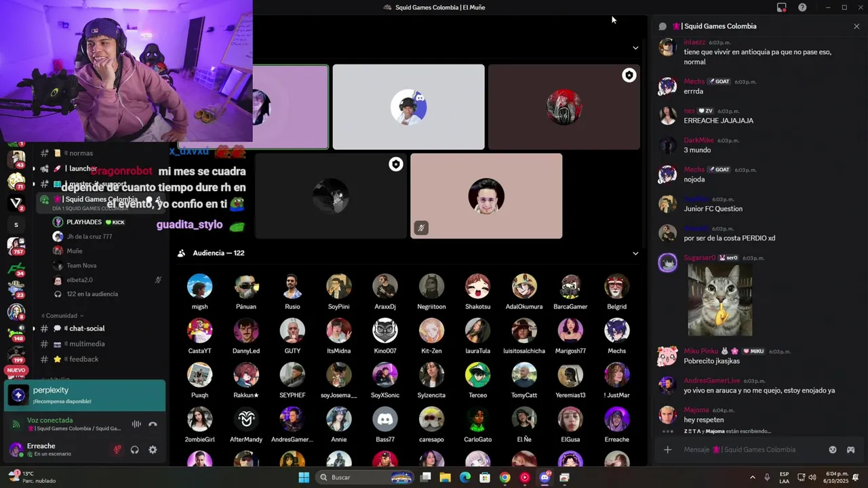This screenshot has width=868, height=488.
Task: Show hidden system tray icons chevron
Action: (x=752, y=477)
